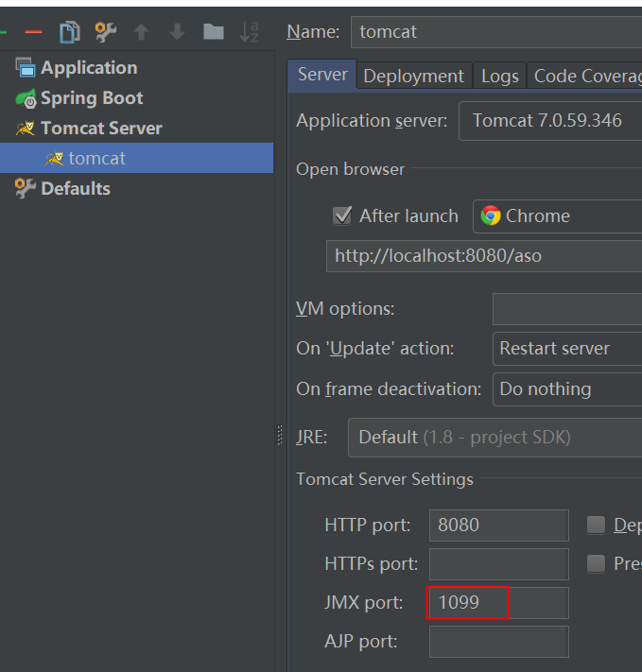Open the Logs tab
This screenshot has height=672, width=642.
(499, 77)
